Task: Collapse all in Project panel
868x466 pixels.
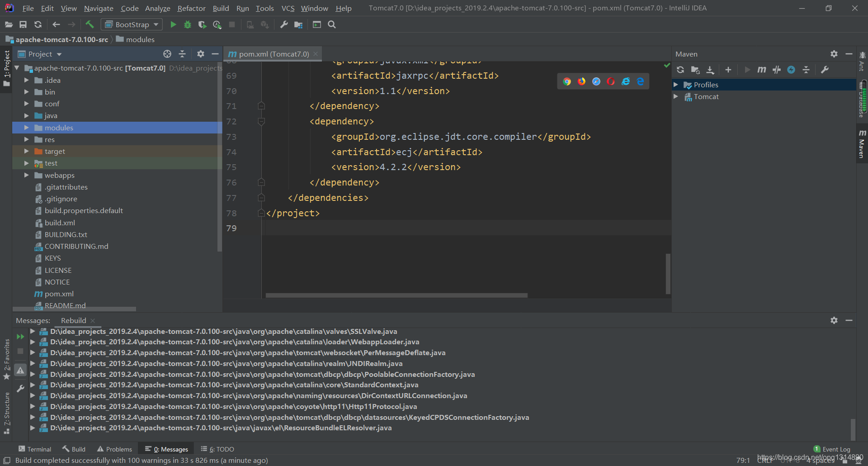Action: (182, 54)
